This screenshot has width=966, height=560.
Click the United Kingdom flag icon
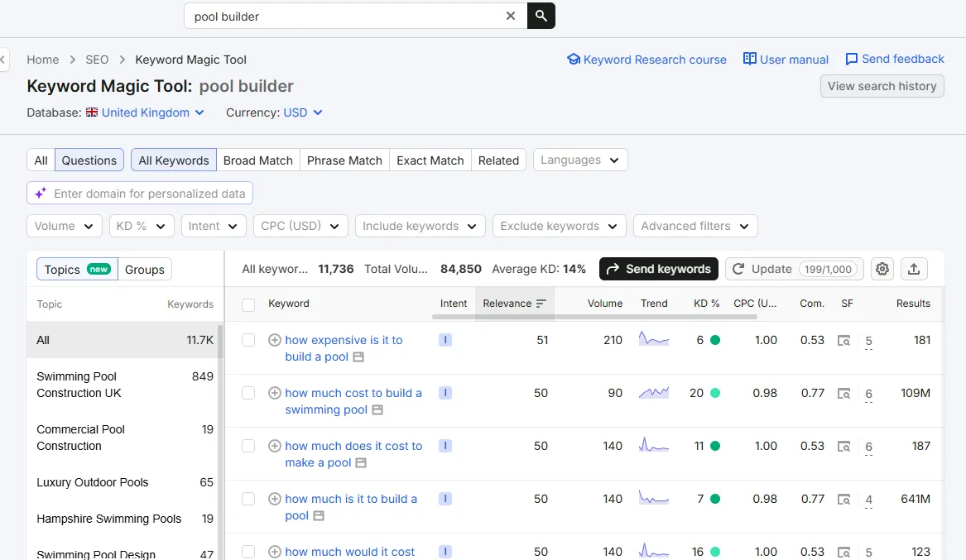pos(92,112)
